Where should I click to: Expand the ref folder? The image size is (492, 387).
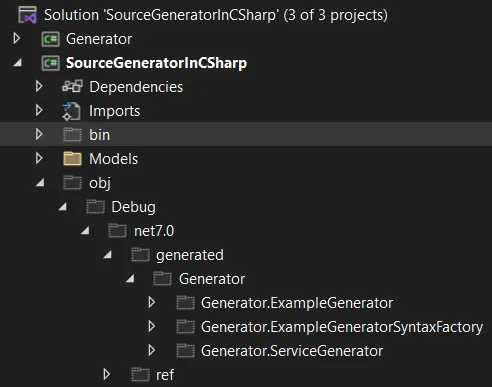click(107, 374)
